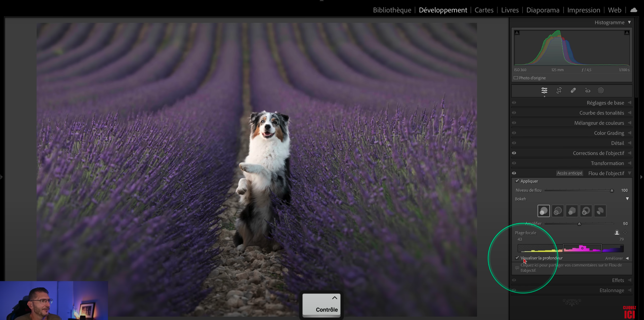Open the Impression module

pyautogui.click(x=584, y=10)
